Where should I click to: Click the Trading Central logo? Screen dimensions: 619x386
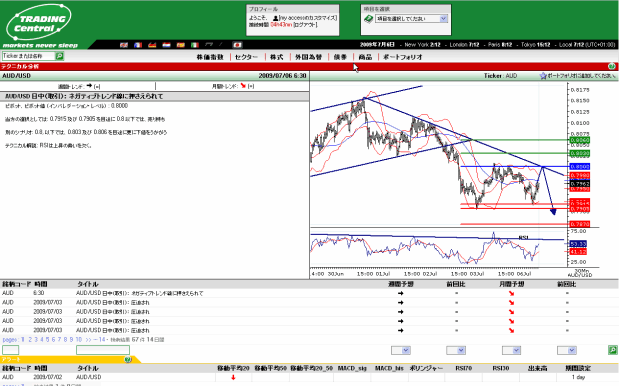39,22
